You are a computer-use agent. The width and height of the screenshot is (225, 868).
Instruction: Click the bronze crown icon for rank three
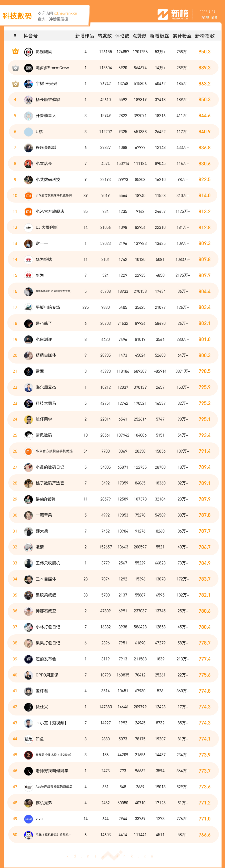point(15,84)
